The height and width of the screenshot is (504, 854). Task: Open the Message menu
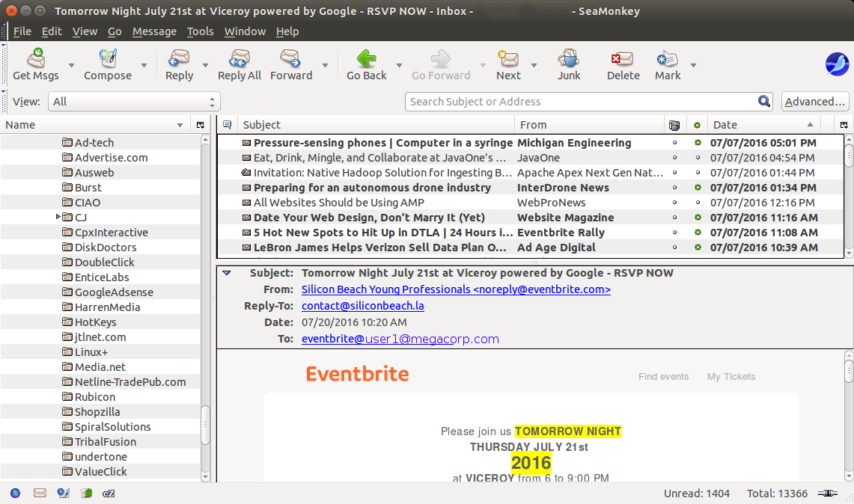(154, 31)
